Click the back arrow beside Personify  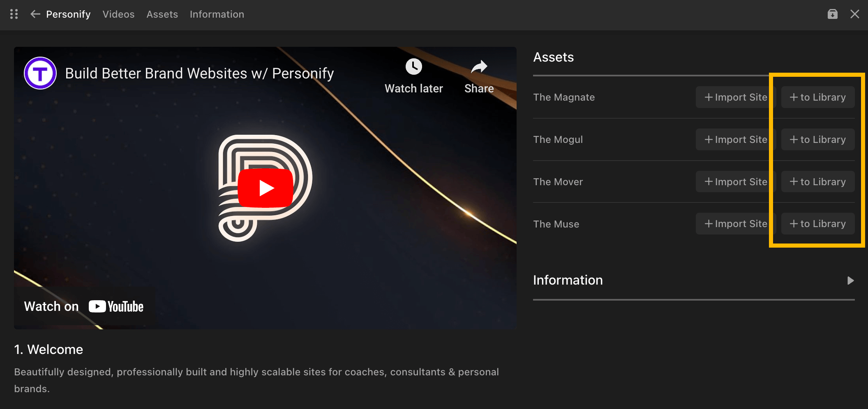point(35,14)
